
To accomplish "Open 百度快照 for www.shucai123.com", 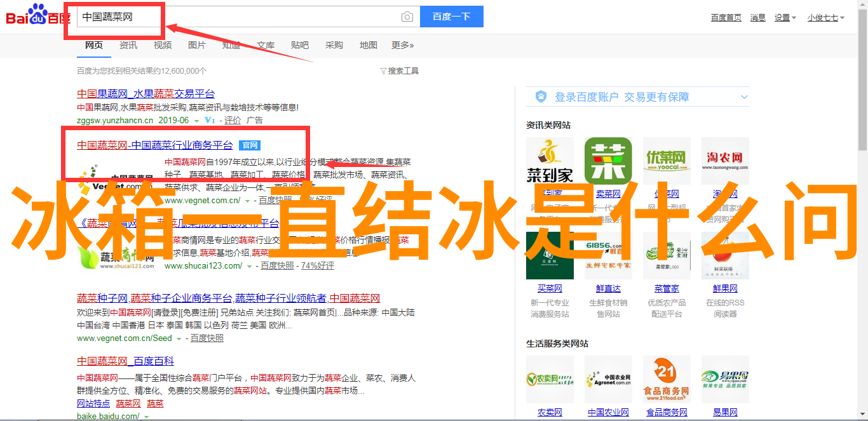I will [x=277, y=266].
